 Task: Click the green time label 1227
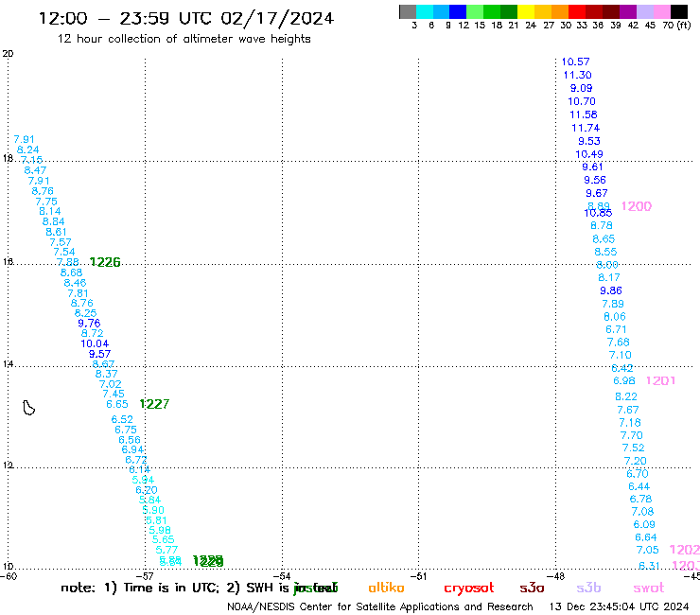[x=154, y=404]
